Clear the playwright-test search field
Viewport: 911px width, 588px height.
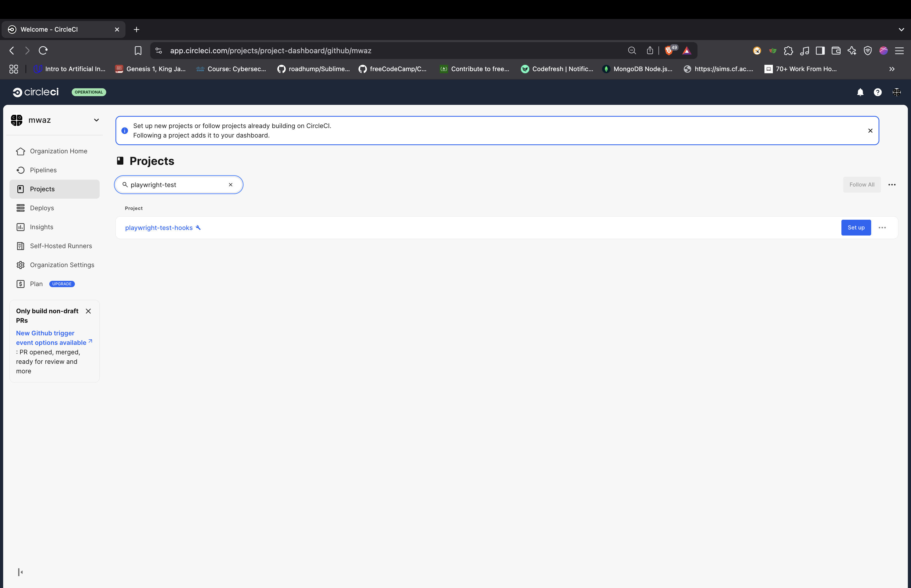click(231, 184)
